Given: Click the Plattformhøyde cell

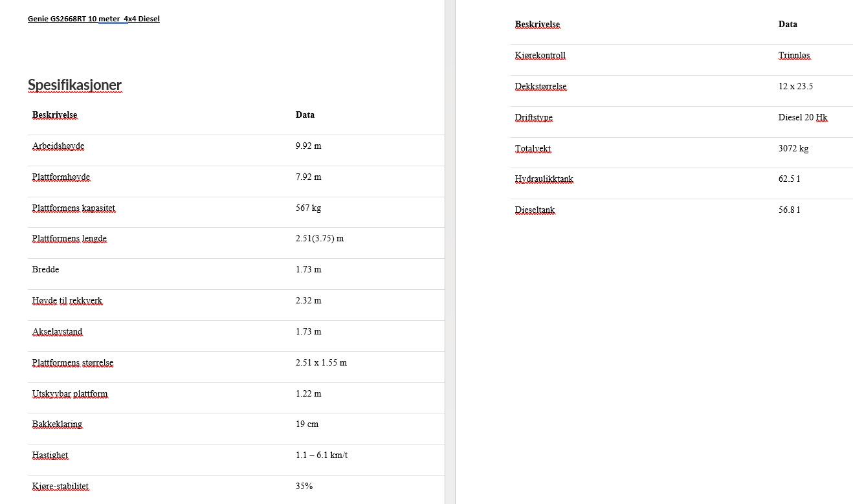Looking at the screenshot, I should click(x=61, y=177).
